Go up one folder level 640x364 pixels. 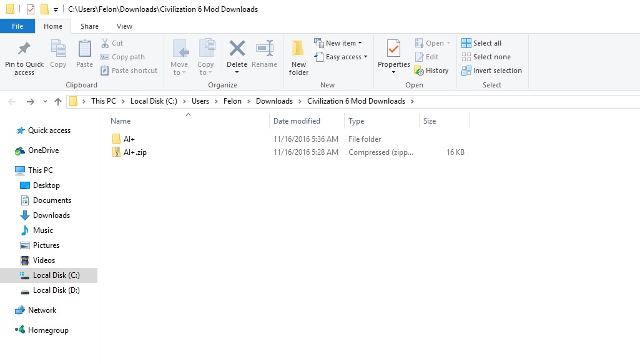(x=58, y=102)
